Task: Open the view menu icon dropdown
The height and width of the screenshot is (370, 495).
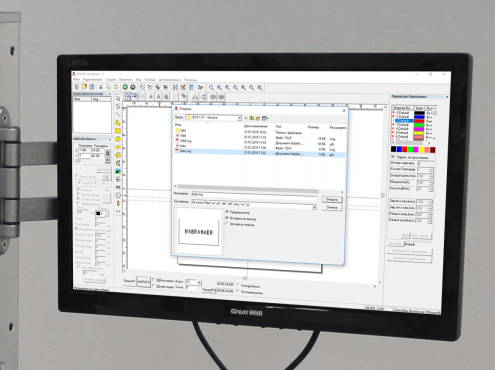Action: [x=265, y=118]
